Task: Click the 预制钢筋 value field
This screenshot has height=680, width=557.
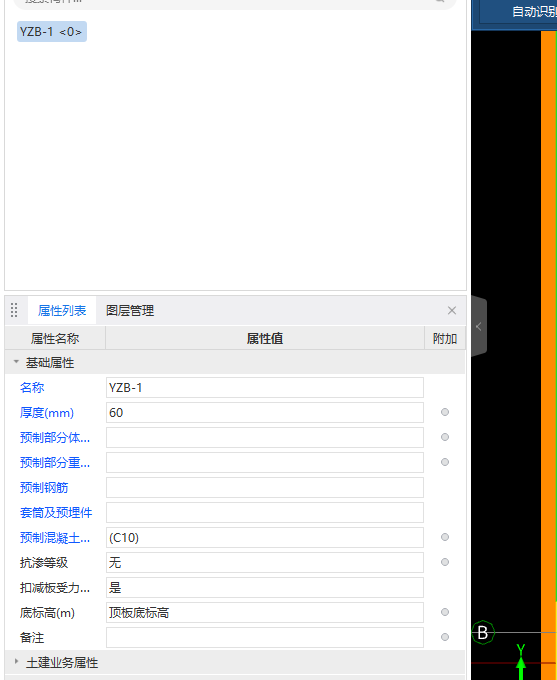Action: pos(265,487)
